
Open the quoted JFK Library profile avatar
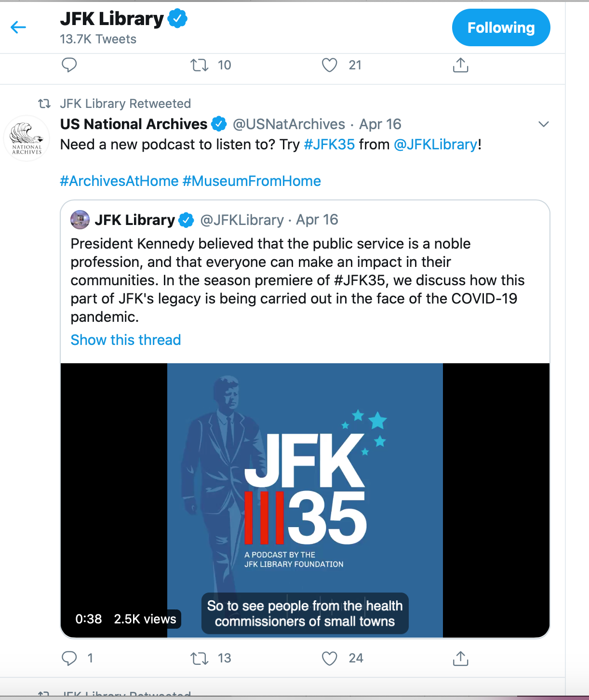coord(80,220)
